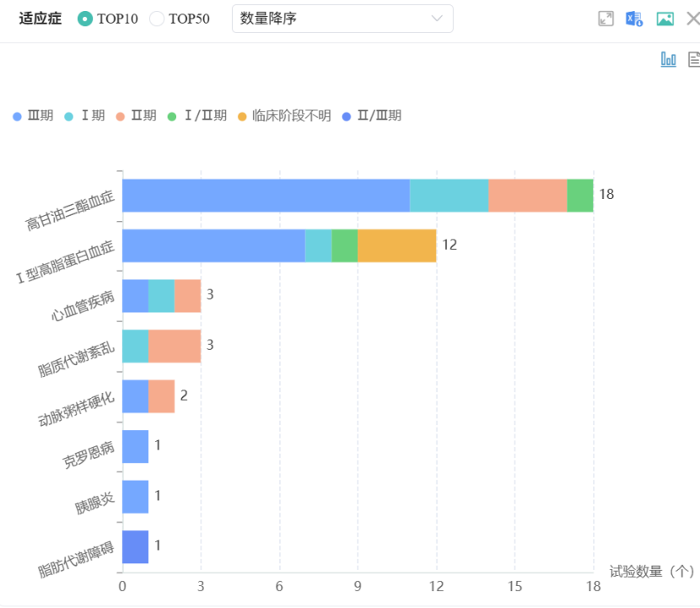700x608 pixels.
Task: Click the 临床阶段不明 legend color dot
Action: pyautogui.click(x=243, y=116)
